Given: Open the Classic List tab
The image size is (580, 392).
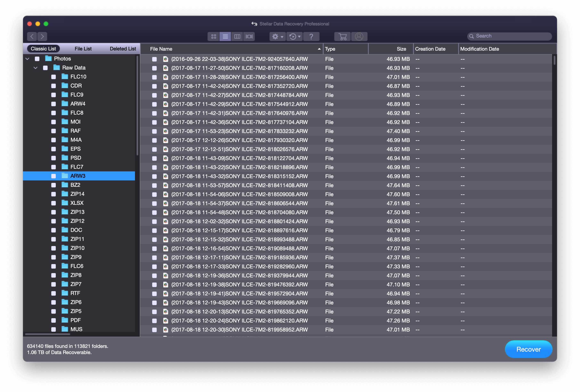Looking at the screenshot, I should [43, 49].
